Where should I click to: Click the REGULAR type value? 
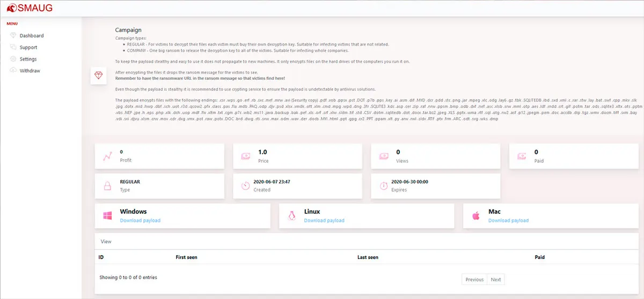pyautogui.click(x=130, y=182)
